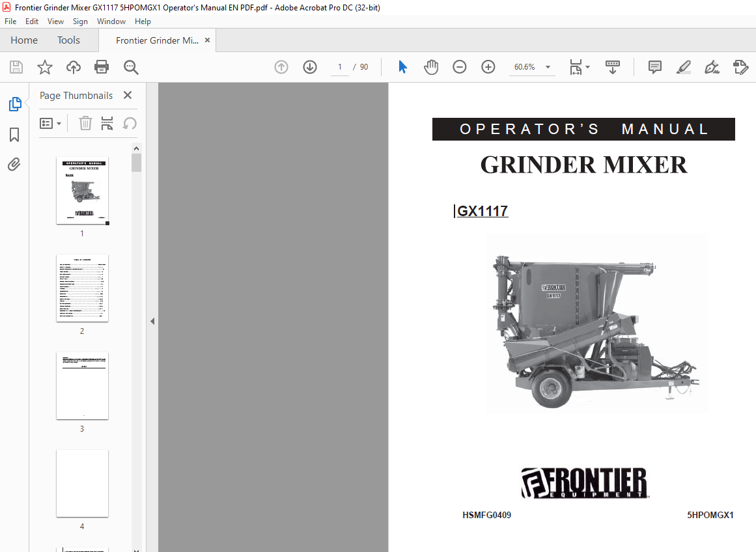
Task: Click the thumbnail panel scrollbar thumb
Action: [137, 163]
